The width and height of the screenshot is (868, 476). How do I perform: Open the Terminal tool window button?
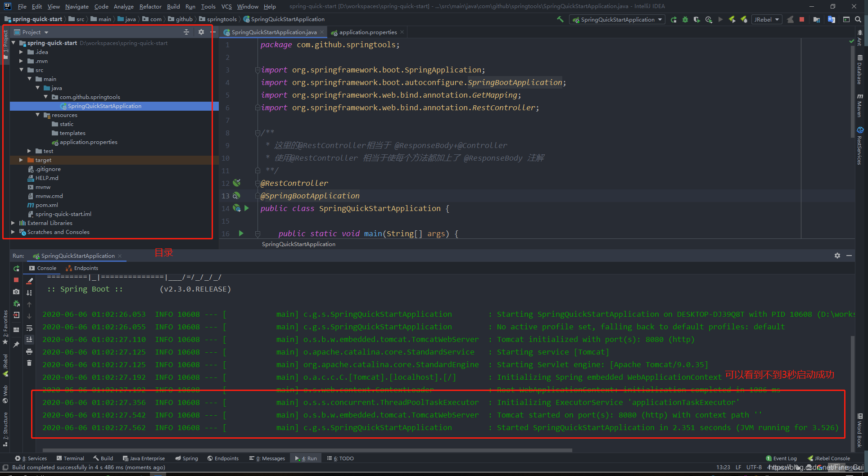[70, 458]
